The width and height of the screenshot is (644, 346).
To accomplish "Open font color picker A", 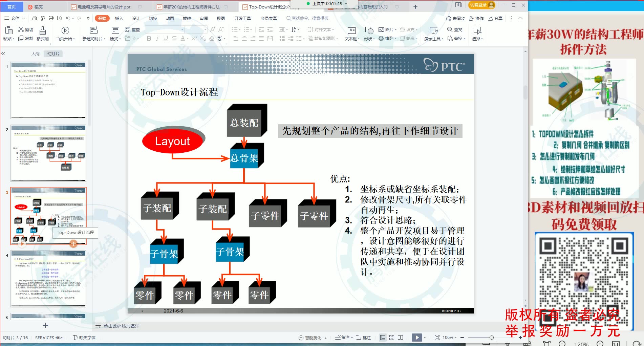I will [183, 39].
